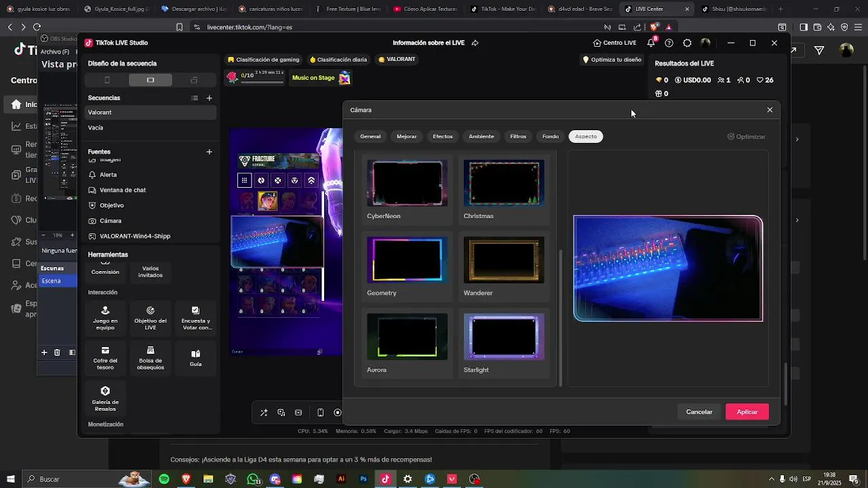Choose the CyberNeon frame
This screenshot has width=868, height=488.
coord(408,190)
